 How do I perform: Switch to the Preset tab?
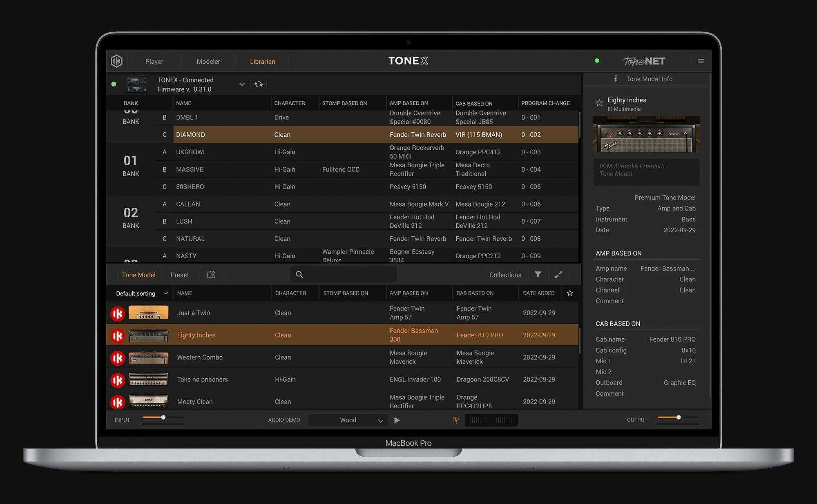point(179,275)
